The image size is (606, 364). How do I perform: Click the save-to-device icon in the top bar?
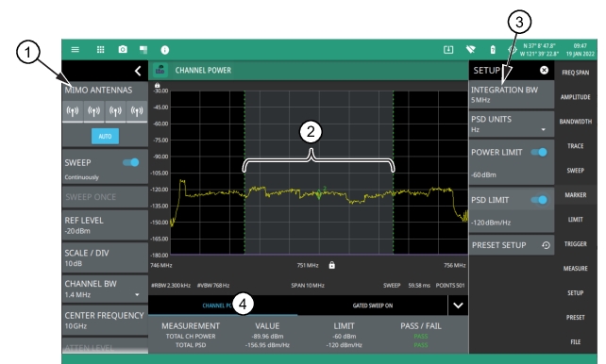point(448,49)
